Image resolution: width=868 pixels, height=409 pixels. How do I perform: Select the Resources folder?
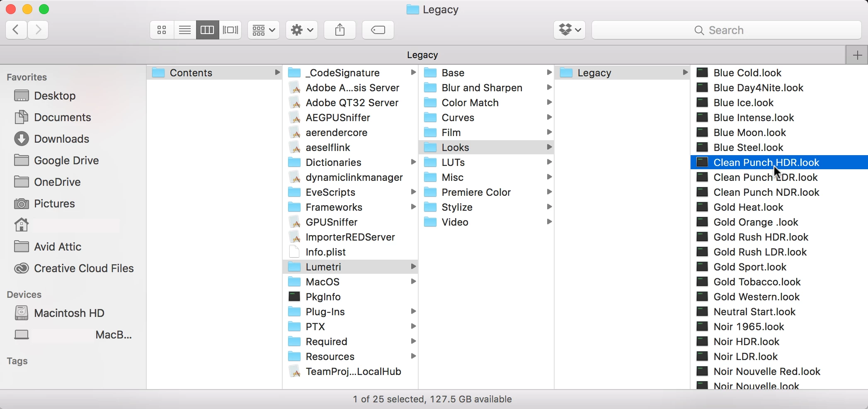[351, 356]
